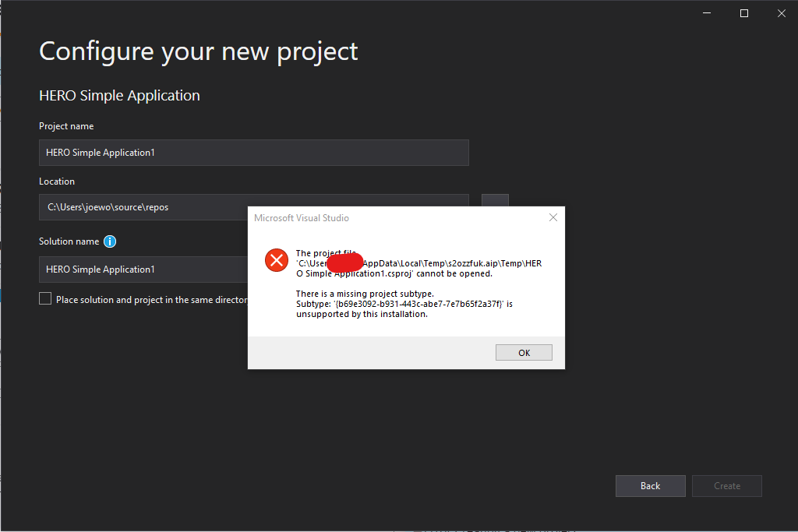
Task: Click the Project name input field
Action: pyautogui.click(x=254, y=153)
